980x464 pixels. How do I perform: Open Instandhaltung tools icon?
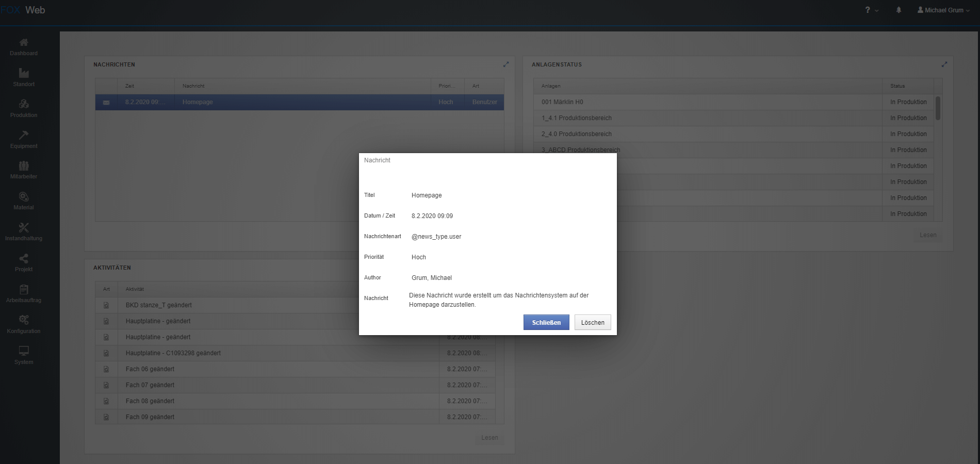click(x=24, y=228)
